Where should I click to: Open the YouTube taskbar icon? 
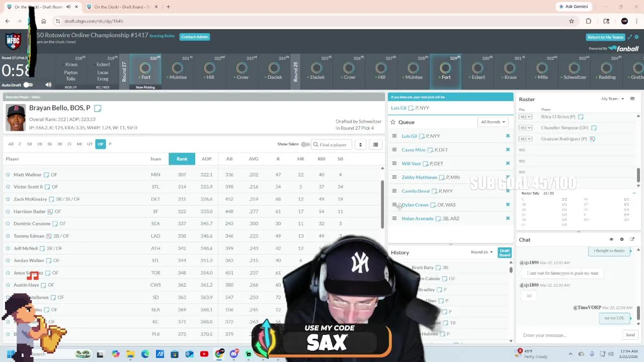tap(204, 354)
